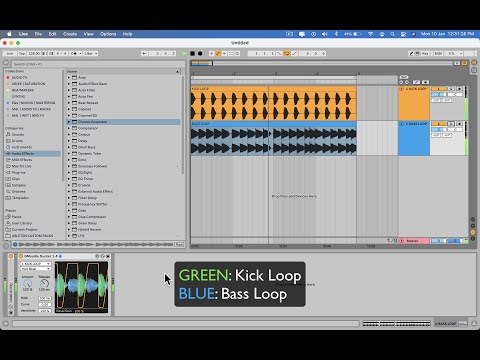480x360 pixels.
Task: Click the tempo field showing 128.00
Action: (x=34, y=53)
